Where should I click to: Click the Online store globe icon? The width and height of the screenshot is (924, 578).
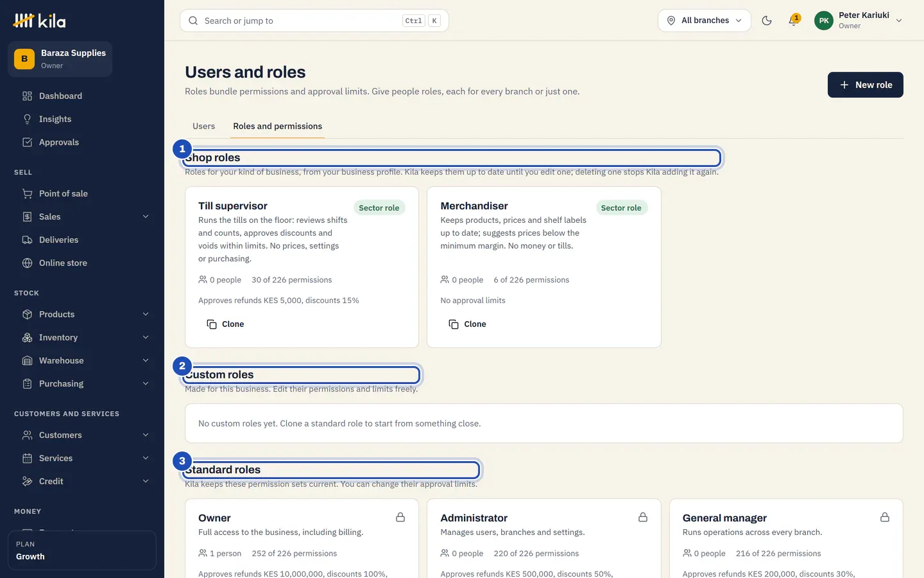pos(27,263)
